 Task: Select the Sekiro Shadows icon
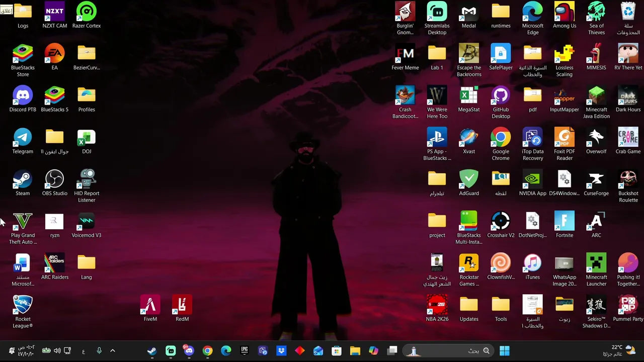pos(596,312)
